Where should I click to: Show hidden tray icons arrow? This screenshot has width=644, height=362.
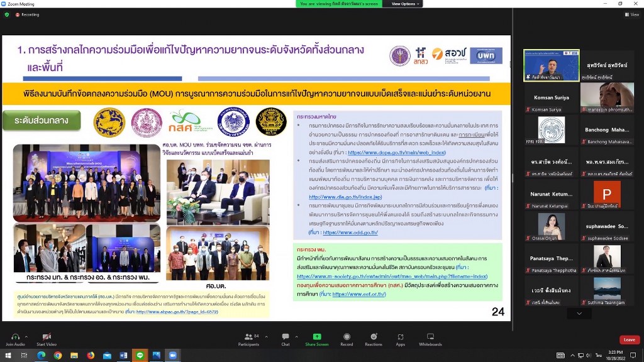pos(572,356)
